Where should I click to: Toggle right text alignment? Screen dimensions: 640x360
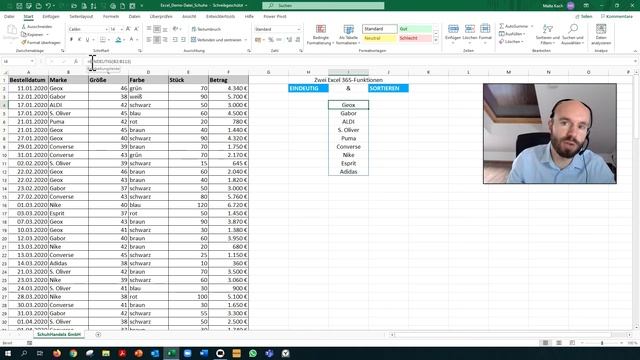(x=165, y=40)
